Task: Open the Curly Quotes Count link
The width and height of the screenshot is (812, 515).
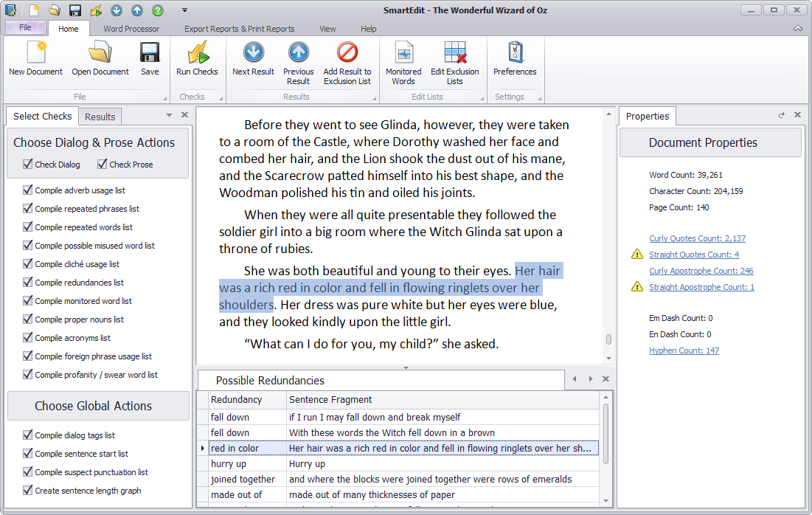Action: (696, 238)
